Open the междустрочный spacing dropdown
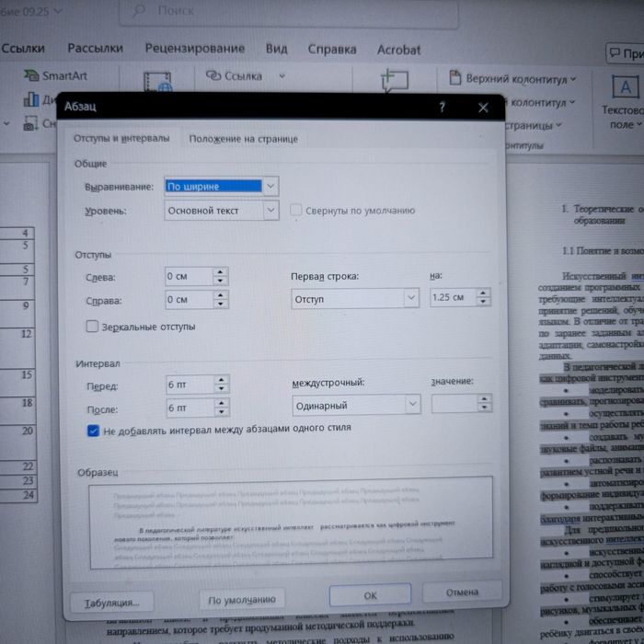 (x=412, y=405)
